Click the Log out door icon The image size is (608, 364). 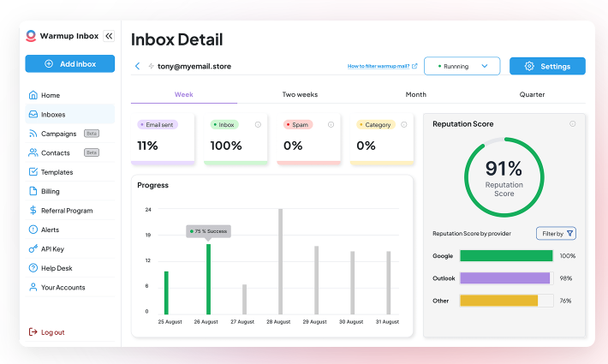coord(33,331)
